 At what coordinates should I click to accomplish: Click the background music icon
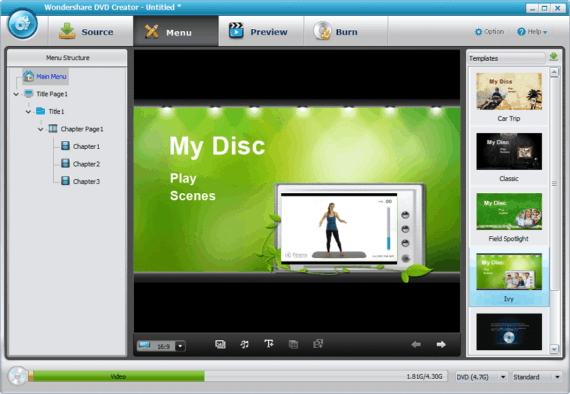245,344
